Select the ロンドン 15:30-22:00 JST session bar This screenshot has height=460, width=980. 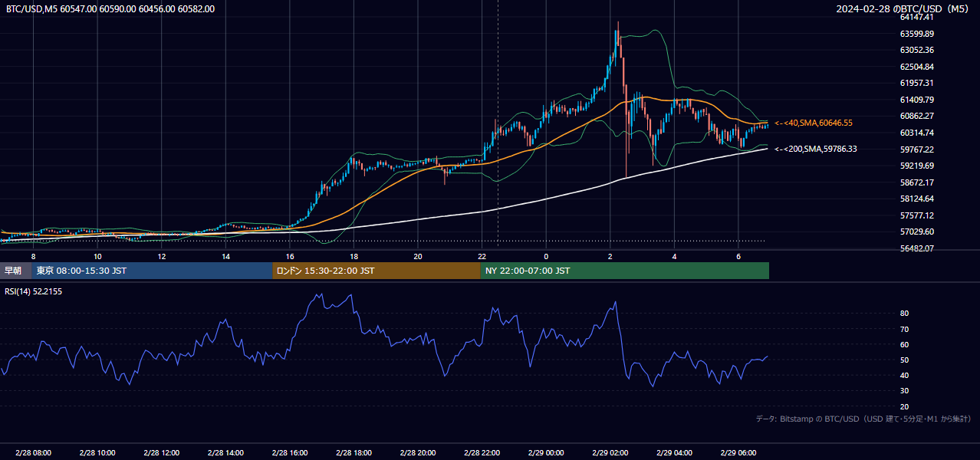point(377,271)
